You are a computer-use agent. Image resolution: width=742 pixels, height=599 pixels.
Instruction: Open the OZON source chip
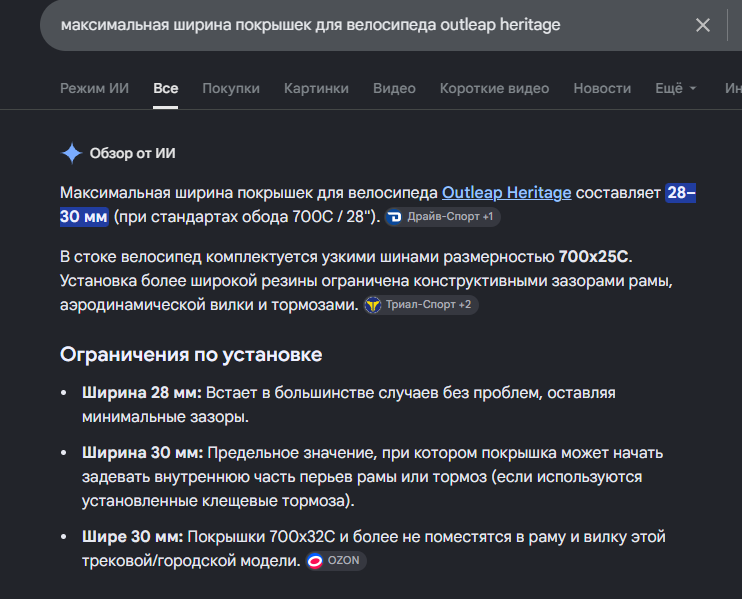(x=336, y=561)
